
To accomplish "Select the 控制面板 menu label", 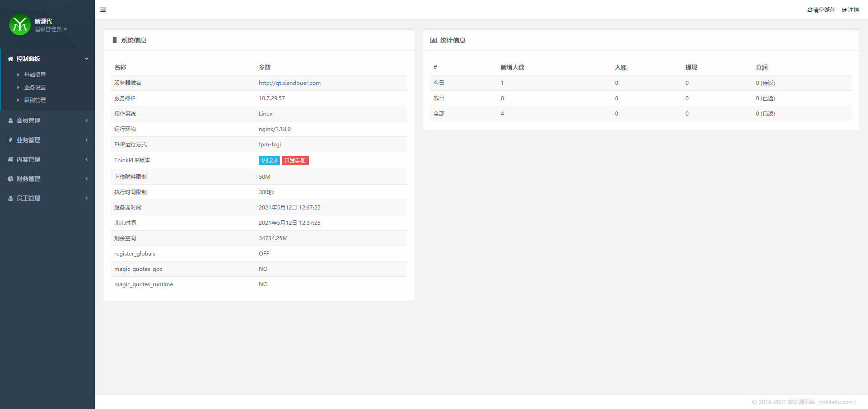I will [28, 59].
